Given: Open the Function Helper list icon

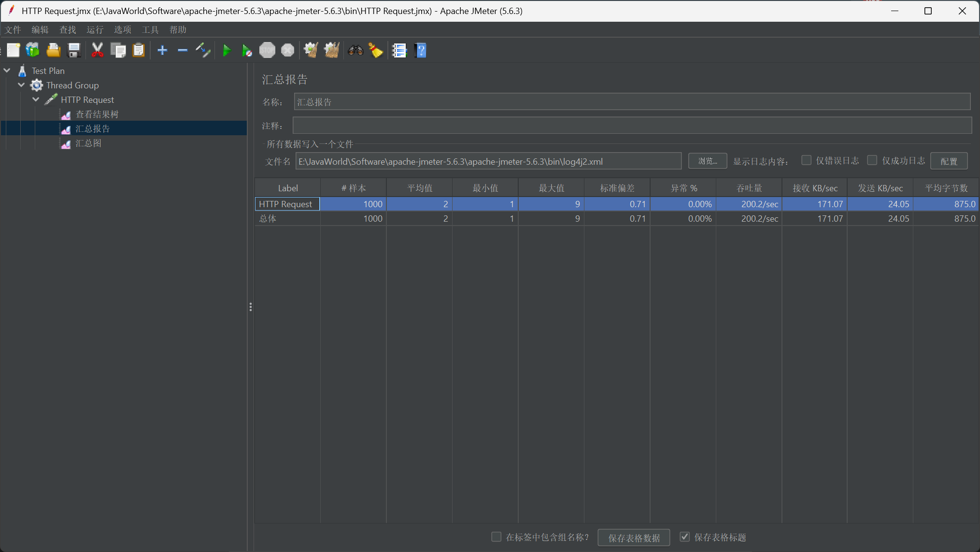Looking at the screenshot, I should coord(399,50).
